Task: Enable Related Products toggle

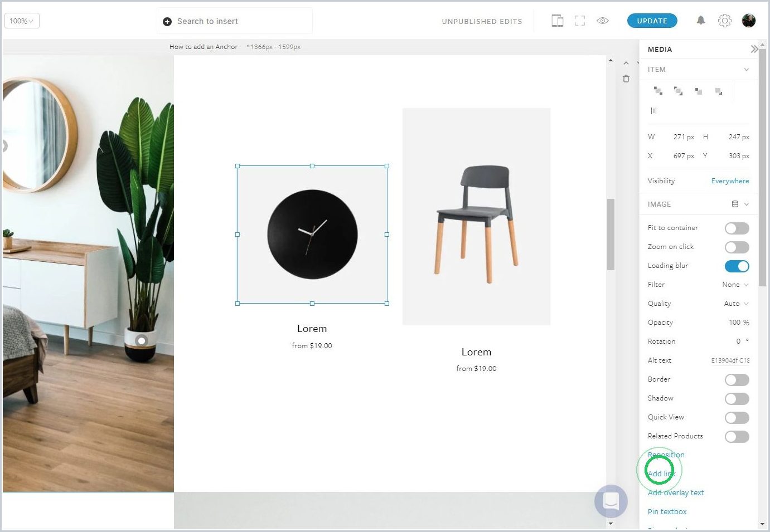Action: click(737, 437)
